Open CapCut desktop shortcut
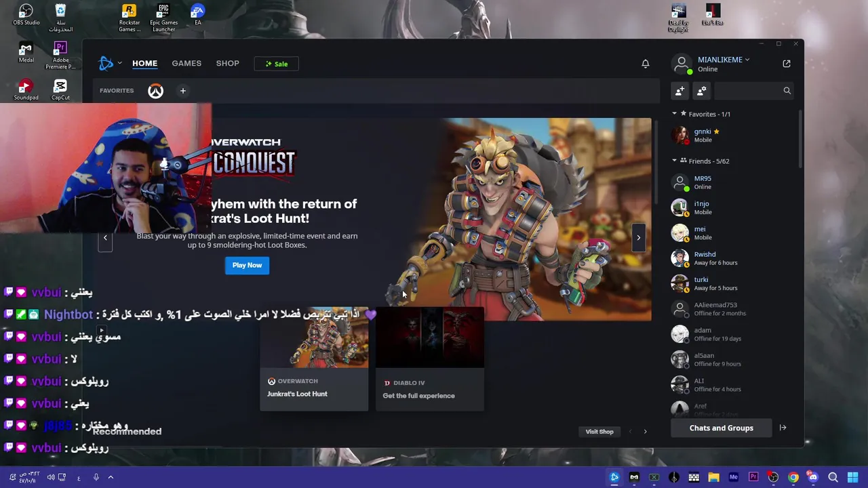 pos(60,89)
